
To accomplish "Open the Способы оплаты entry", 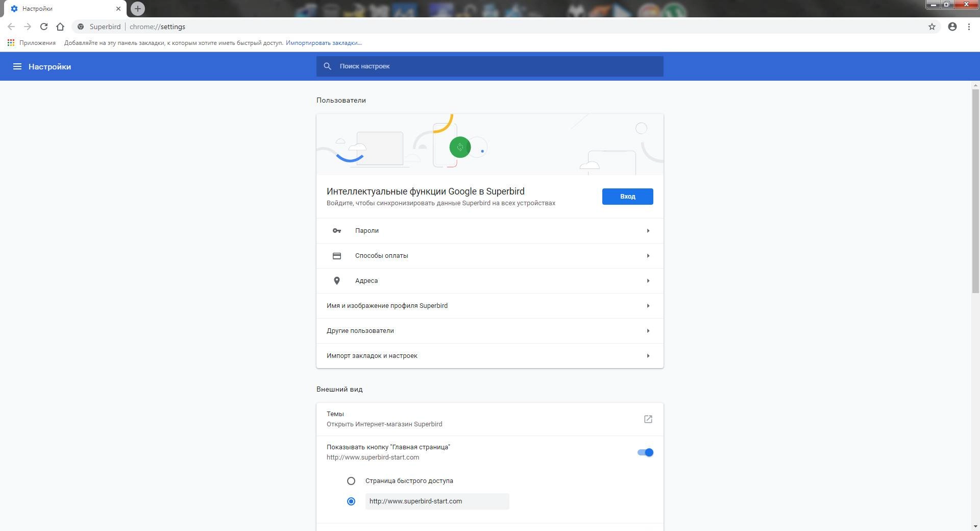I will (490, 256).
